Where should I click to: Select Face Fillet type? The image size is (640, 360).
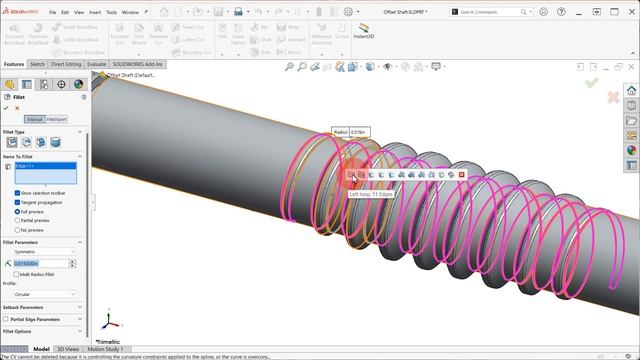tap(41, 142)
